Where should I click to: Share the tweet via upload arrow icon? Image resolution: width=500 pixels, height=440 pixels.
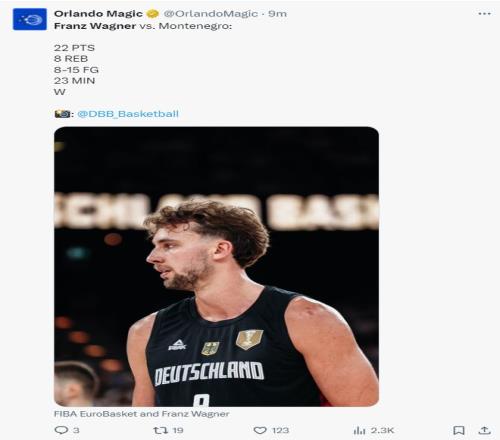coord(485,430)
